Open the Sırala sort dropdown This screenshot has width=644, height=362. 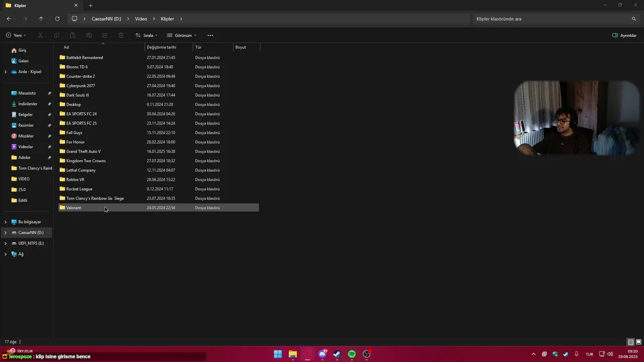(146, 35)
